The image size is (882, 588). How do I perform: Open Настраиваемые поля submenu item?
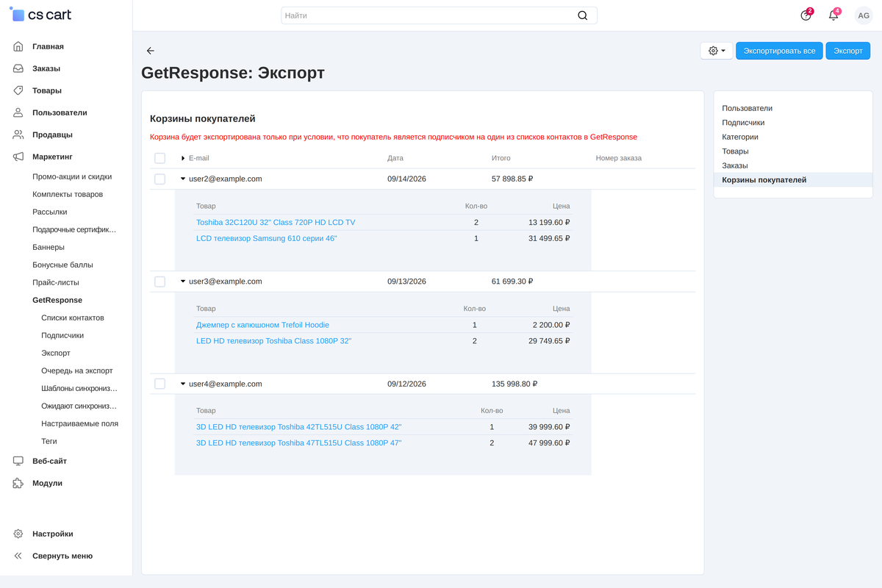[79, 423]
